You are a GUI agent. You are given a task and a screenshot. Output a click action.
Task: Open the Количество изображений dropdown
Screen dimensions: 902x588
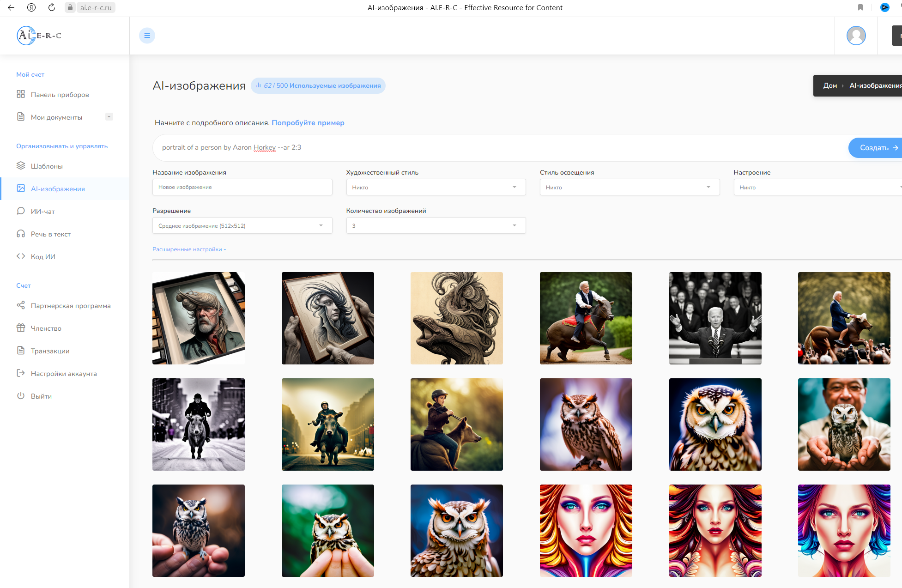coord(436,225)
